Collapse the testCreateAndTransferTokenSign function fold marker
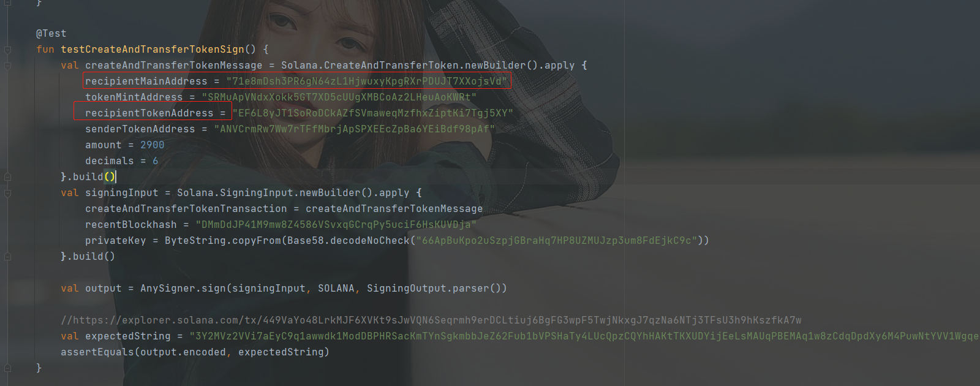This screenshot has width=980, height=386. (x=7, y=50)
